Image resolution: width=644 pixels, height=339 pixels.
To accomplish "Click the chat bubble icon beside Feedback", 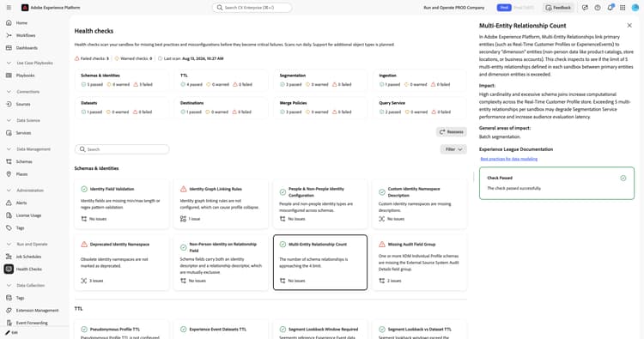I will pos(585,8).
